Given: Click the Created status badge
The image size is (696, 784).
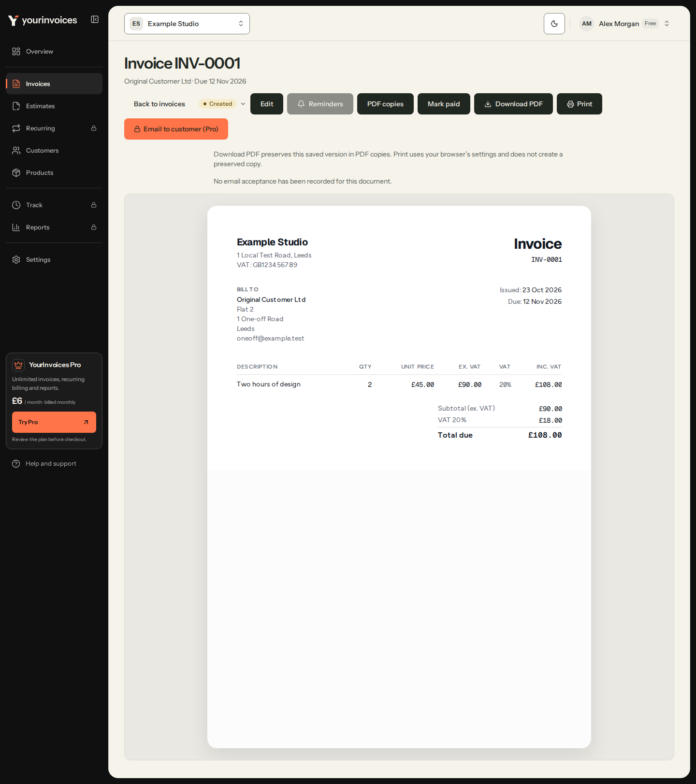Looking at the screenshot, I should 217,104.
